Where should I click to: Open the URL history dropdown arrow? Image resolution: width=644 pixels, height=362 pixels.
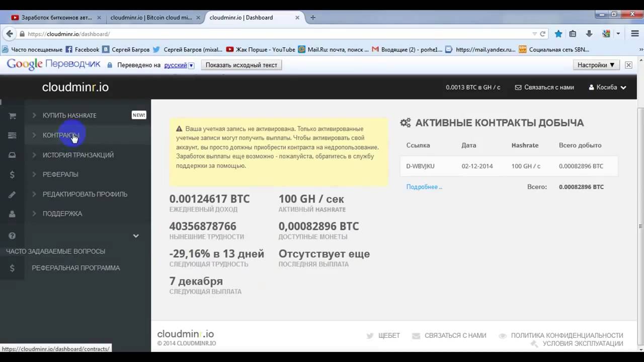coord(534,34)
